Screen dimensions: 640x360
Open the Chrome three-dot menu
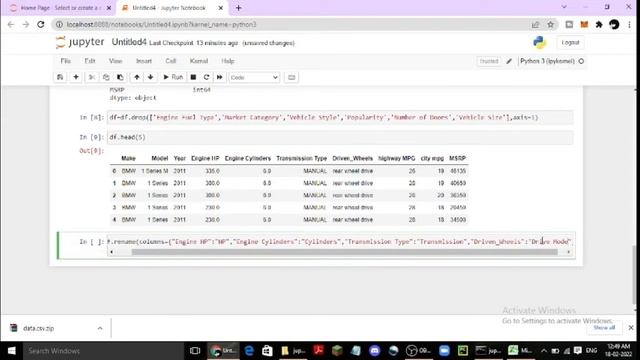click(x=629, y=24)
